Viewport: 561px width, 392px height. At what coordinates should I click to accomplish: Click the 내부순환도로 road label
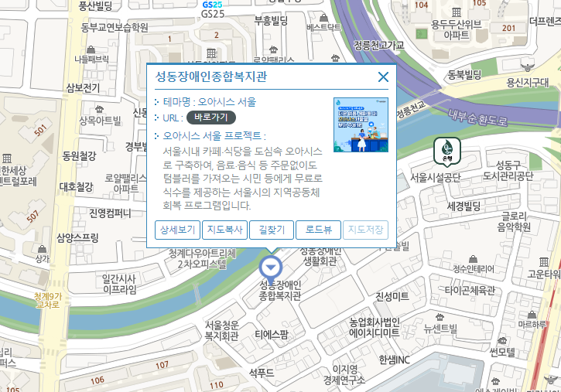click(x=478, y=118)
